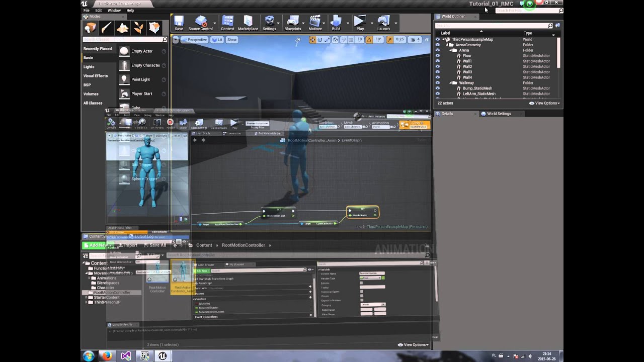Open the Window menu

pyautogui.click(x=114, y=11)
